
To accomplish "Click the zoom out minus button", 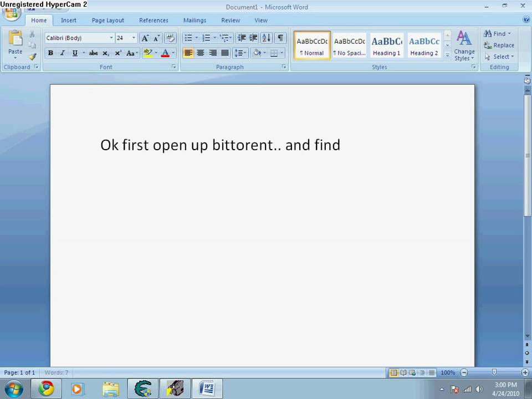I will tap(464, 372).
